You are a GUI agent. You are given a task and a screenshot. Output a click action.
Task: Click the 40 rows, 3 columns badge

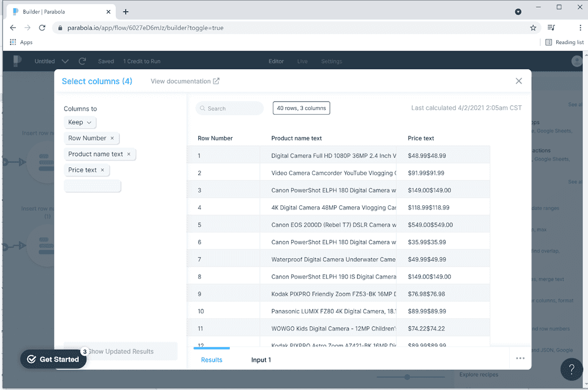302,108
